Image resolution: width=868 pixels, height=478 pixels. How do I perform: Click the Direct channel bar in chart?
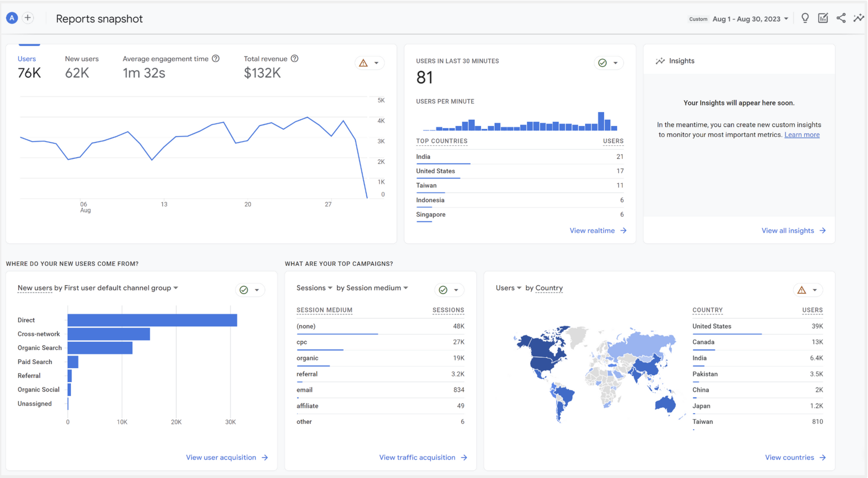(x=152, y=320)
